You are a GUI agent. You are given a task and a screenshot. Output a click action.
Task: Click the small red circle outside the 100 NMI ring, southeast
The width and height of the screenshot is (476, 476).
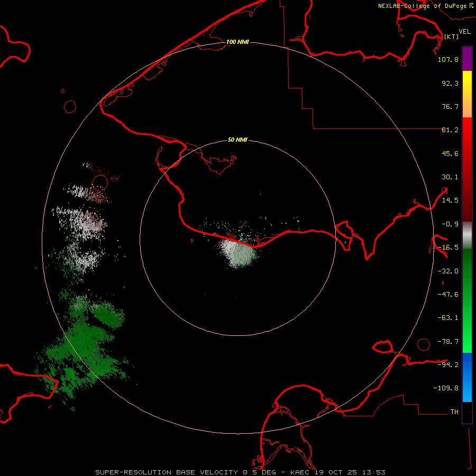pyautogui.click(x=424, y=344)
